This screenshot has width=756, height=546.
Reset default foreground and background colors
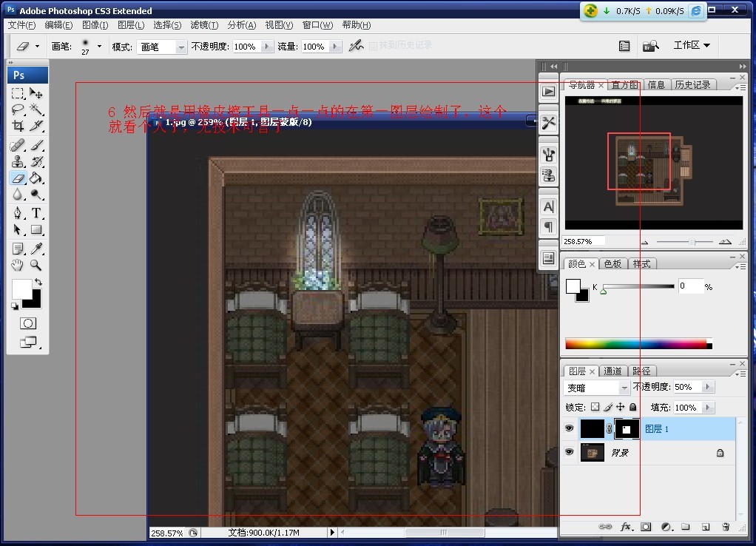15,306
